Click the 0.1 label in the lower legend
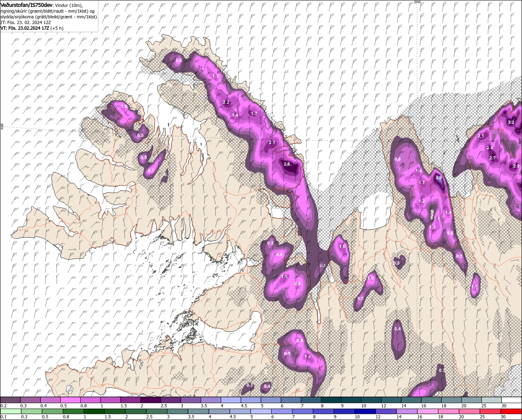This screenshot has width=522, height=420. point(4,417)
